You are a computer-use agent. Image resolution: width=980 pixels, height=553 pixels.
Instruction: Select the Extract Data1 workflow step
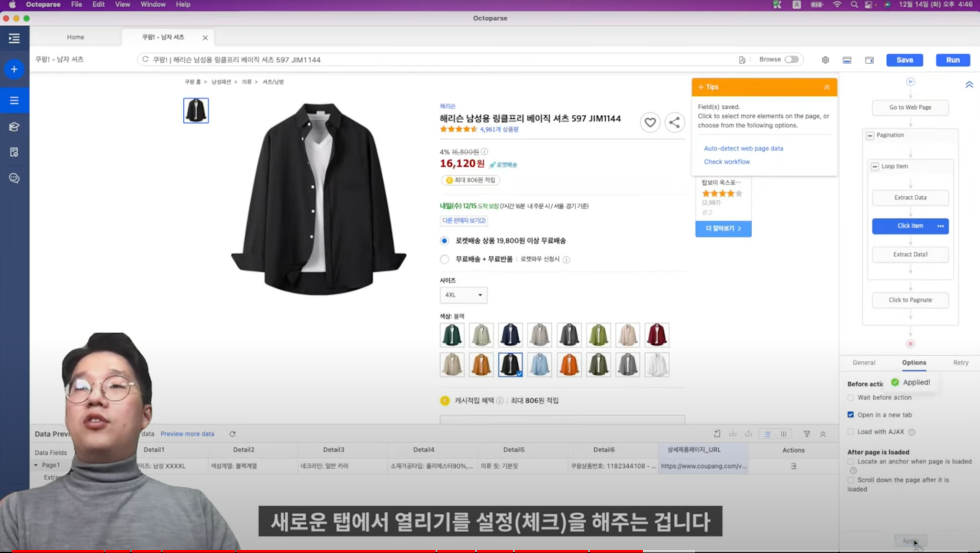(x=910, y=254)
